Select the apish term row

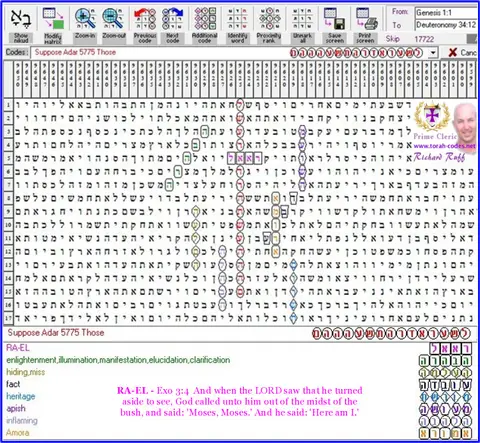[16, 408]
